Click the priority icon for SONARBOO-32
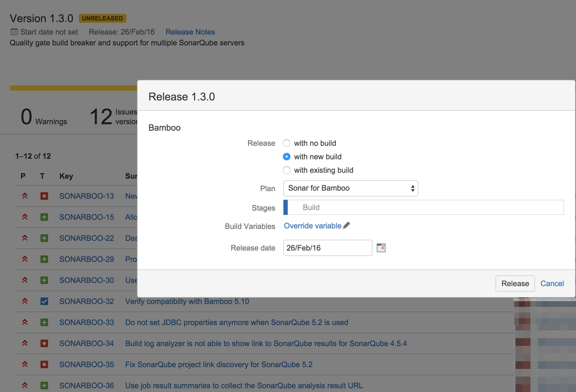 click(x=25, y=301)
